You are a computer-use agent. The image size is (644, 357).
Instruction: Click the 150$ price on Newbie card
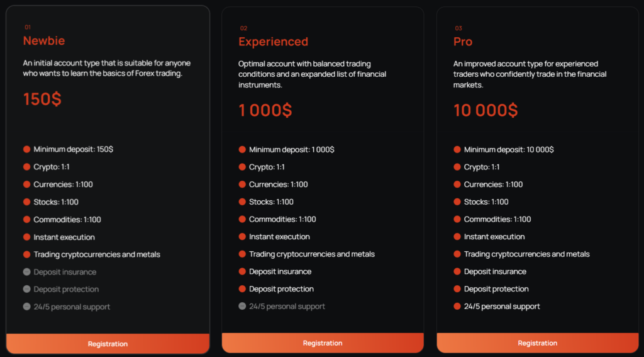[x=42, y=99]
